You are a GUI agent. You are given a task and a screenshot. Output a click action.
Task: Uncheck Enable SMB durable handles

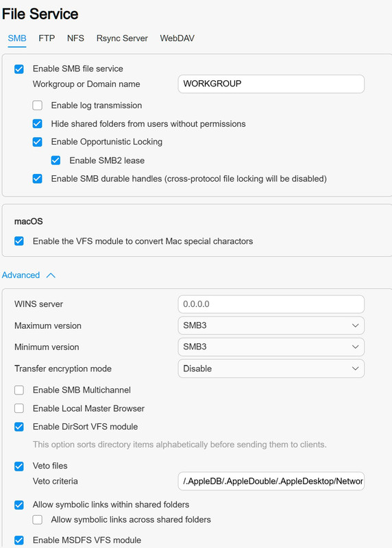pyautogui.click(x=38, y=179)
